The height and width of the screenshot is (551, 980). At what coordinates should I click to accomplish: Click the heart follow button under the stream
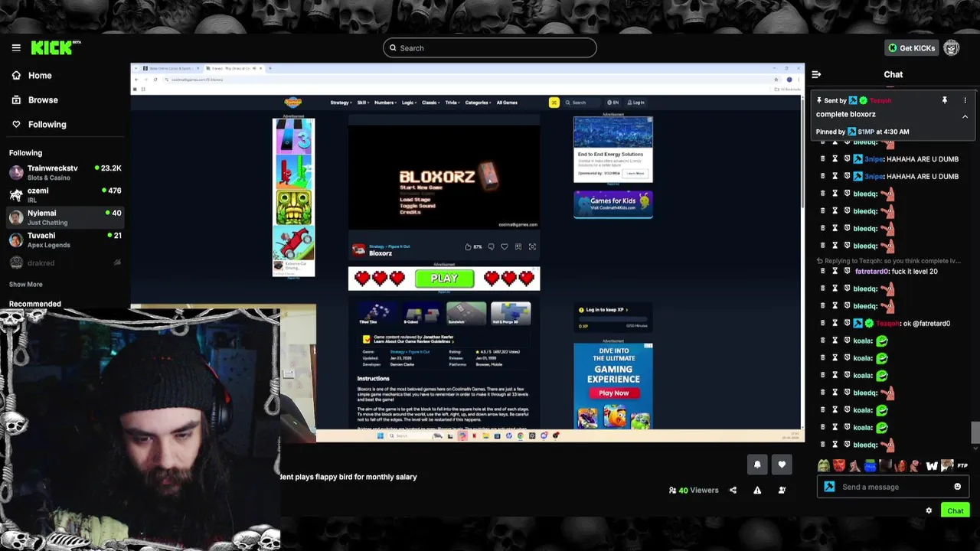point(782,465)
